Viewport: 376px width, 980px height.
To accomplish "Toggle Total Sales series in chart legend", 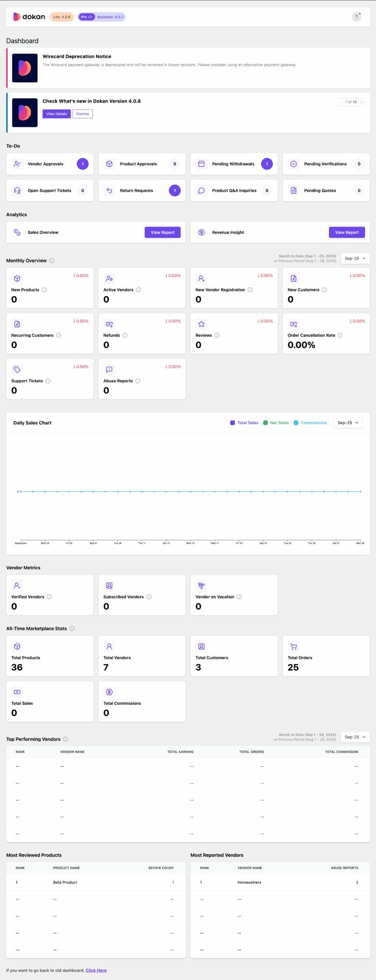I will (x=244, y=423).
